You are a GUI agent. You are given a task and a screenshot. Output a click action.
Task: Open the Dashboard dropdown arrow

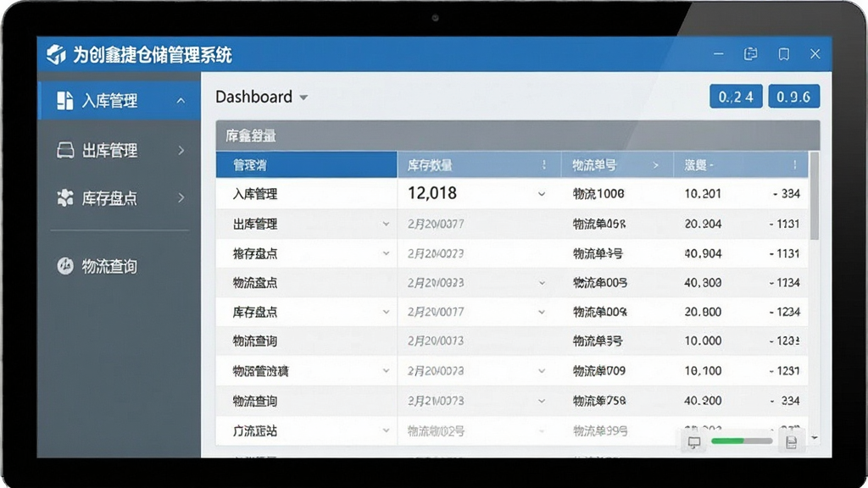pyautogui.click(x=303, y=97)
